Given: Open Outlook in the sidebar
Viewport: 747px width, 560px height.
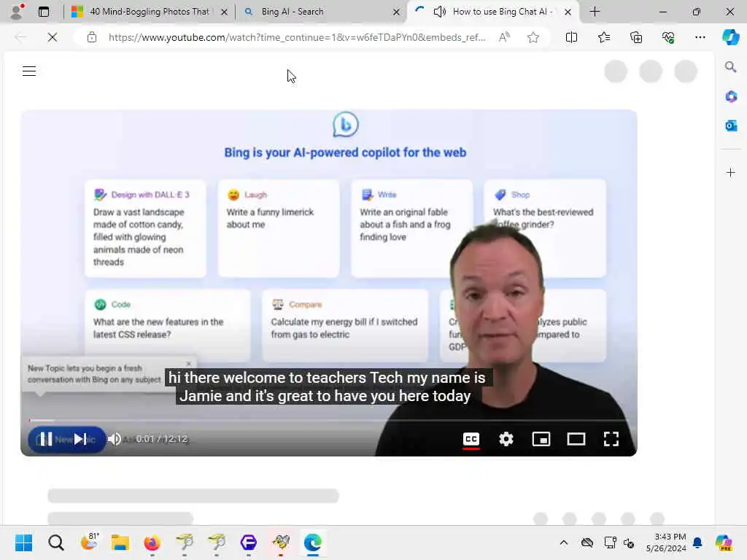Looking at the screenshot, I should [x=731, y=125].
